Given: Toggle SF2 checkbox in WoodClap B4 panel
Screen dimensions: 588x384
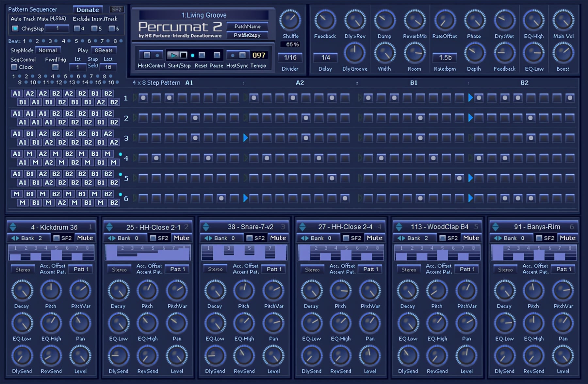Looking at the screenshot, I should tap(443, 238).
